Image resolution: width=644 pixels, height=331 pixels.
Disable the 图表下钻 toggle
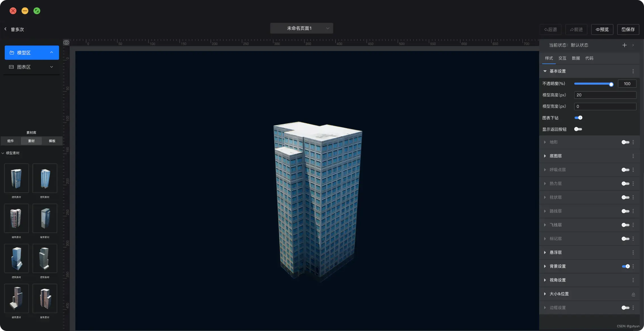(x=578, y=118)
